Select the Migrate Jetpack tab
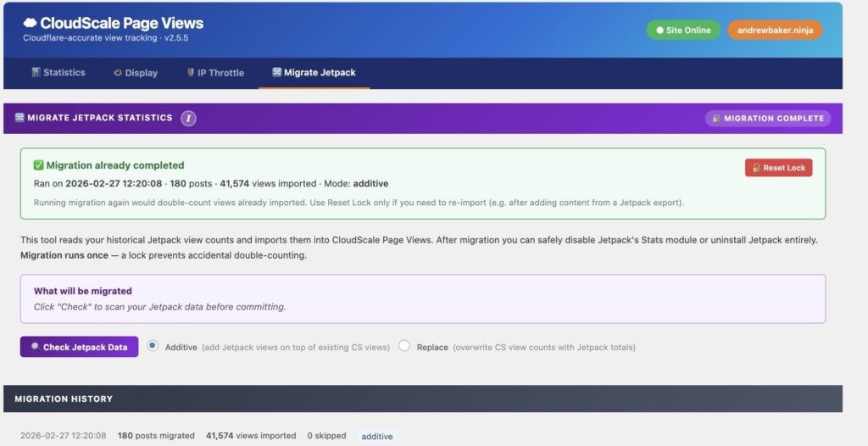 [x=314, y=73]
